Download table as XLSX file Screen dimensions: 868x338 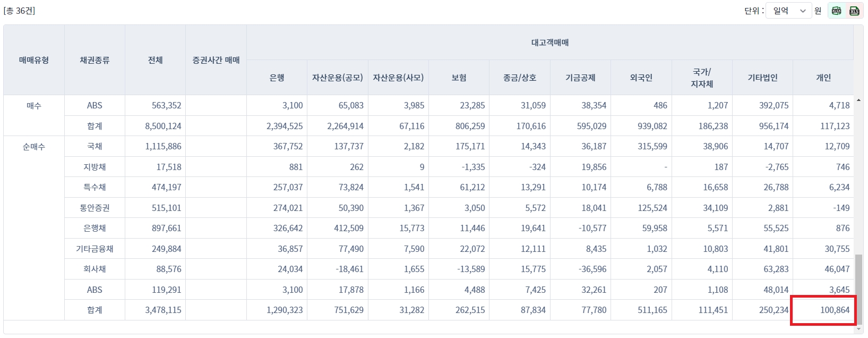click(x=837, y=11)
